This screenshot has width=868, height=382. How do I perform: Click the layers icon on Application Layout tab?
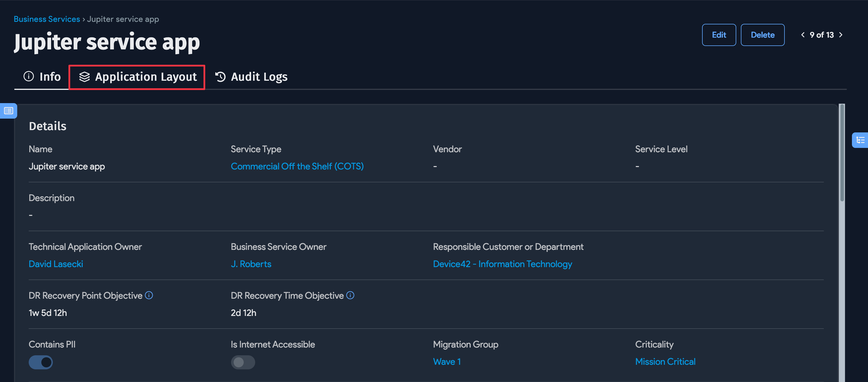[84, 76]
